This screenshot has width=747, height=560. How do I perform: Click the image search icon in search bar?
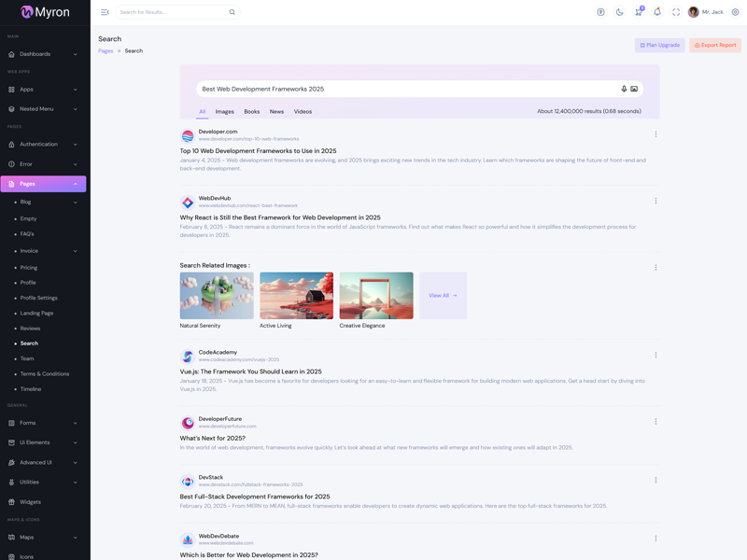tap(634, 89)
